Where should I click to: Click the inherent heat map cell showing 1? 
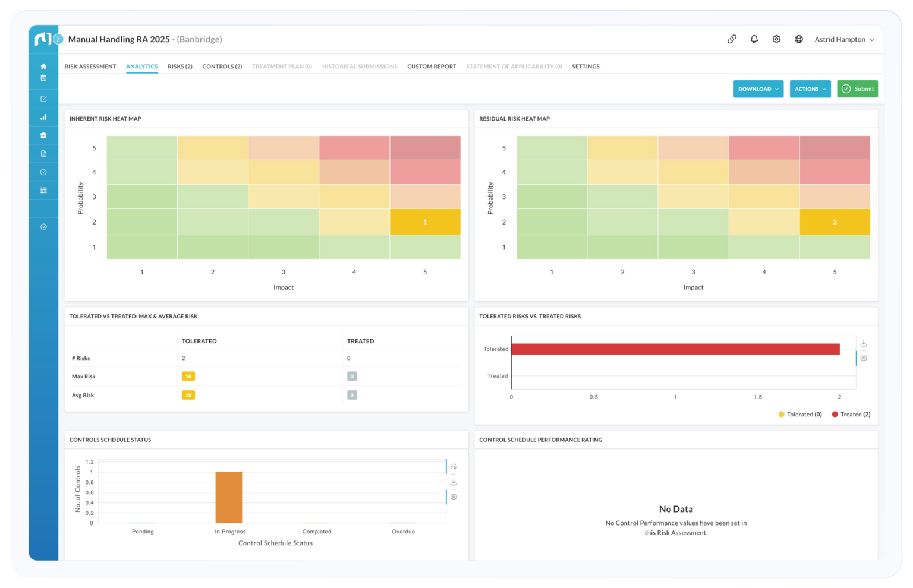pyautogui.click(x=425, y=222)
